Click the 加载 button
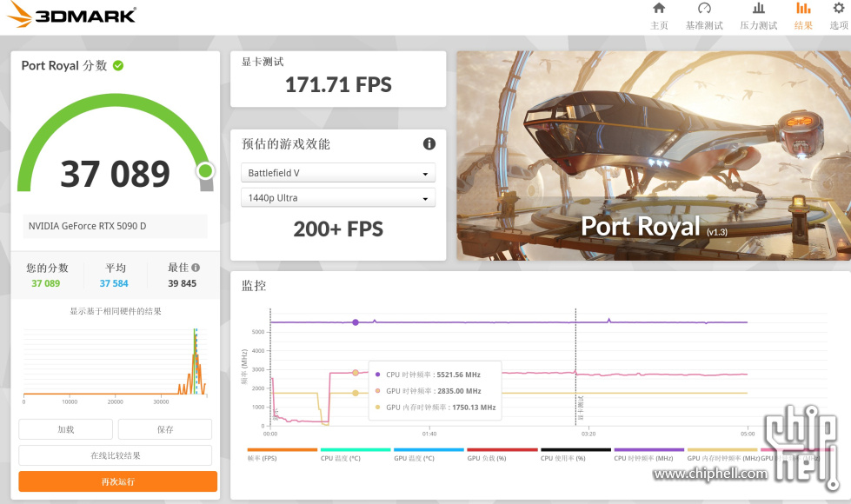The width and height of the screenshot is (851, 504). [x=66, y=429]
